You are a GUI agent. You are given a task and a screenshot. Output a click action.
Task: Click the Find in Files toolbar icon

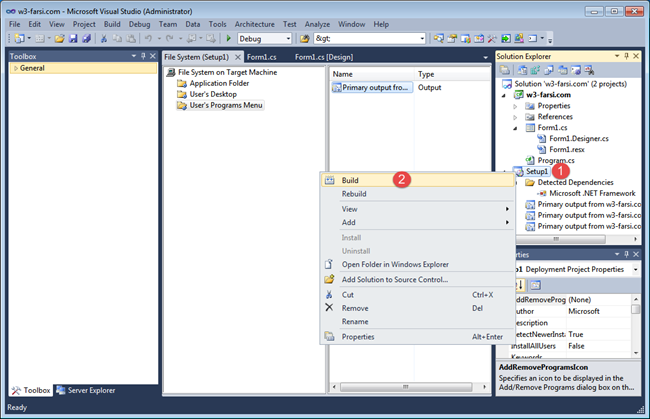tap(305, 39)
